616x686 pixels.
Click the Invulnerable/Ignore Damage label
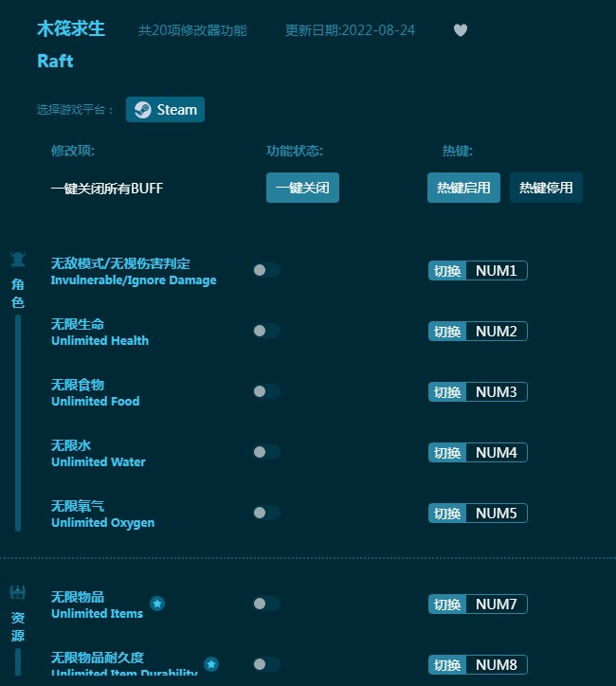click(134, 280)
